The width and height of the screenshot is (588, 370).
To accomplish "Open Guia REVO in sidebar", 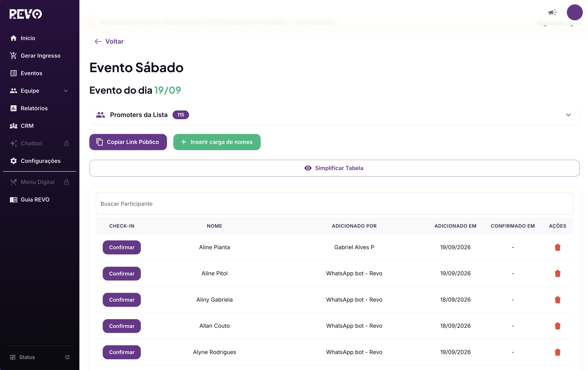I will click(x=39, y=200).
